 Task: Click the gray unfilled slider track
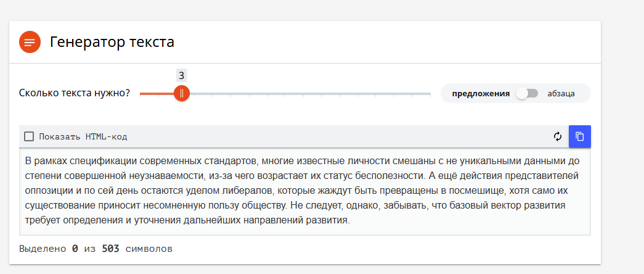click(308, 94)
